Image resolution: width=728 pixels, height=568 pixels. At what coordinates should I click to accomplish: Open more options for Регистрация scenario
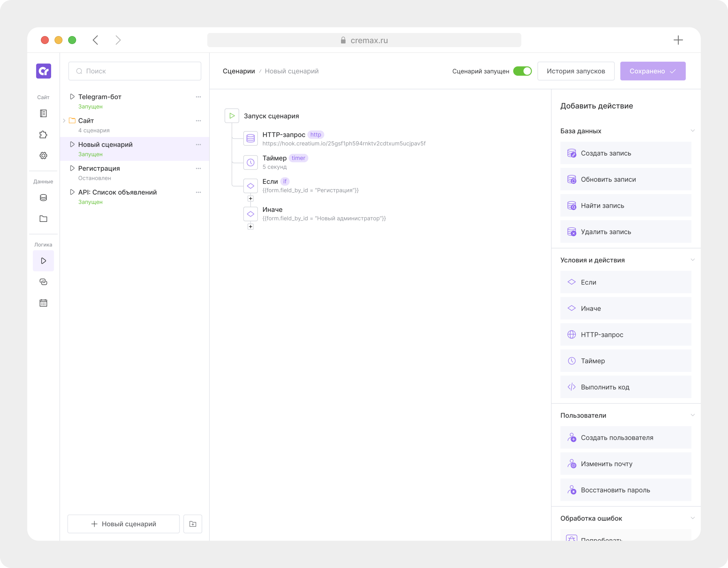[198, 169]
